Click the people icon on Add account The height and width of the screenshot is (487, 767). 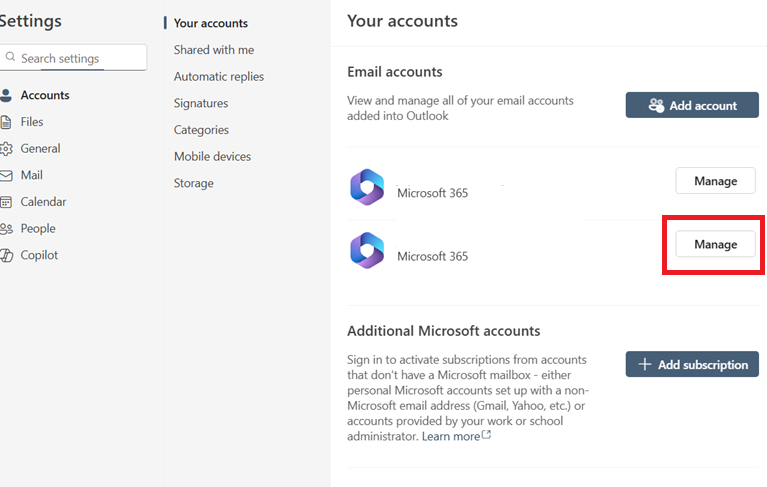click(x=656, y=105)
